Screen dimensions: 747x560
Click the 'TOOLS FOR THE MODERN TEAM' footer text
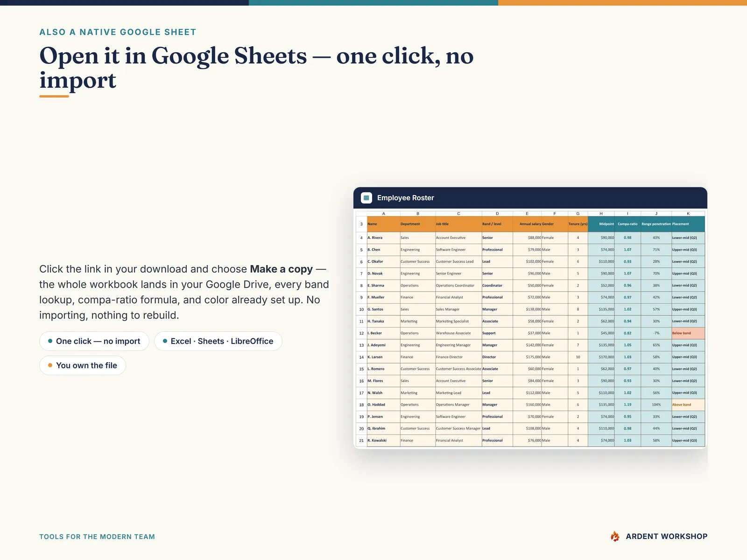coord(97,537)
